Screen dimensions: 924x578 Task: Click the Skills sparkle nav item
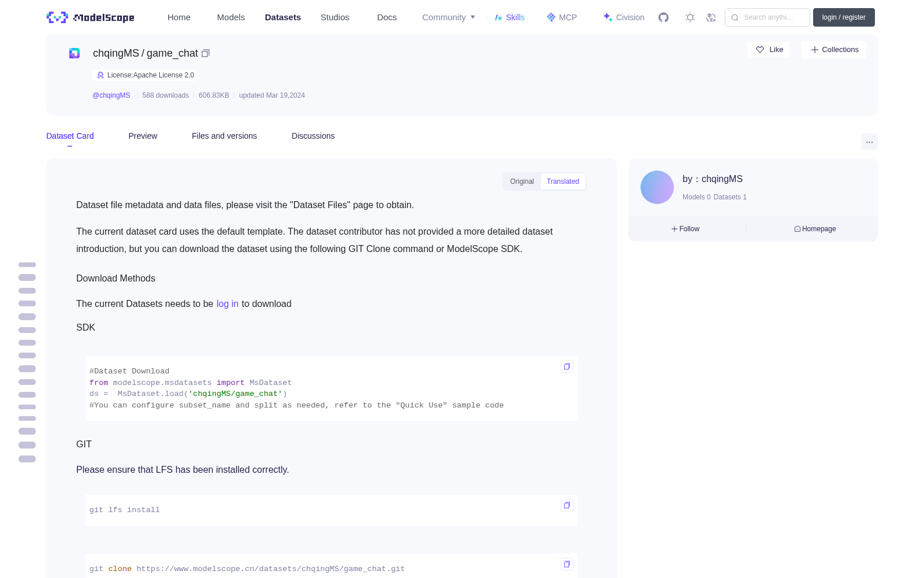(x=509, y=17)
